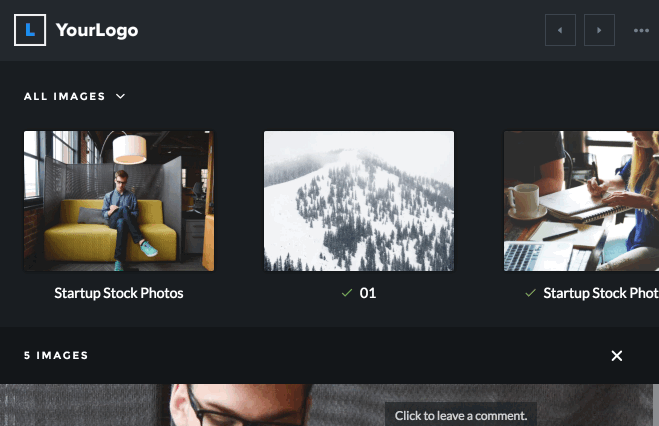Expand the All Images chevron arrow
This screenshot has height=426, width=659.
[x=120, y=97]
